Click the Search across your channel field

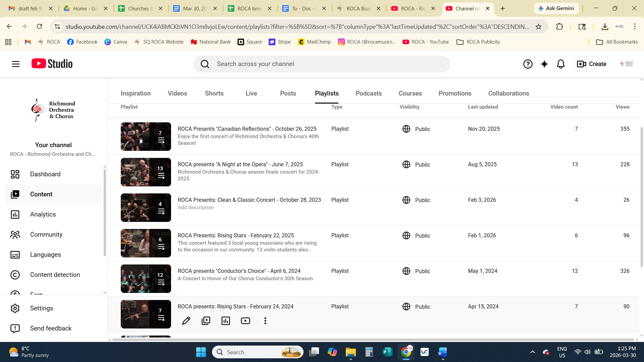click(322, 64)
